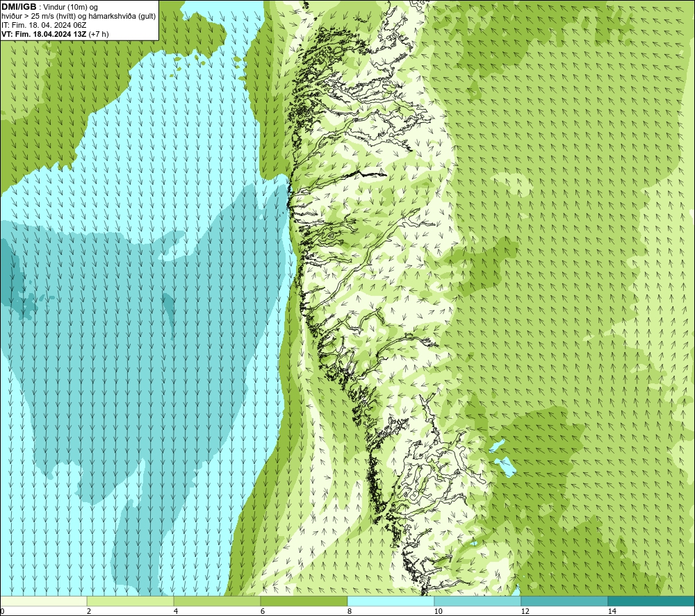Click the '2' legend scale label
The height and width of the screenshot is (616, 695).
pos(89,612)
